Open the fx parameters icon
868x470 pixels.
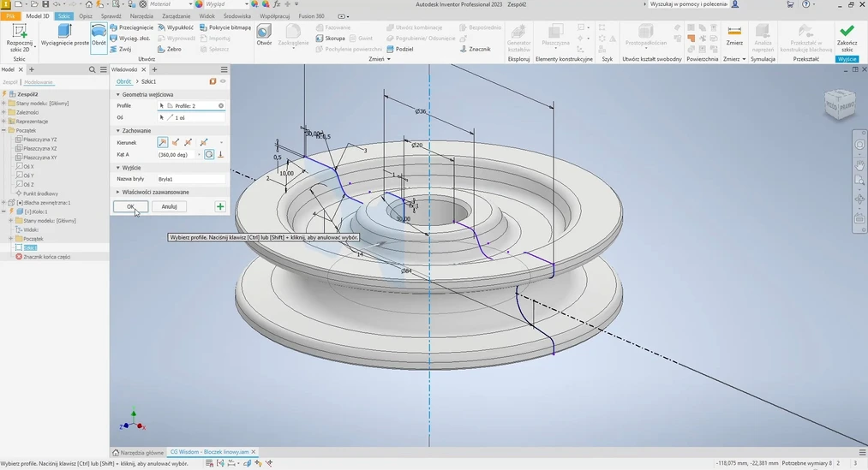pos(277,4)
